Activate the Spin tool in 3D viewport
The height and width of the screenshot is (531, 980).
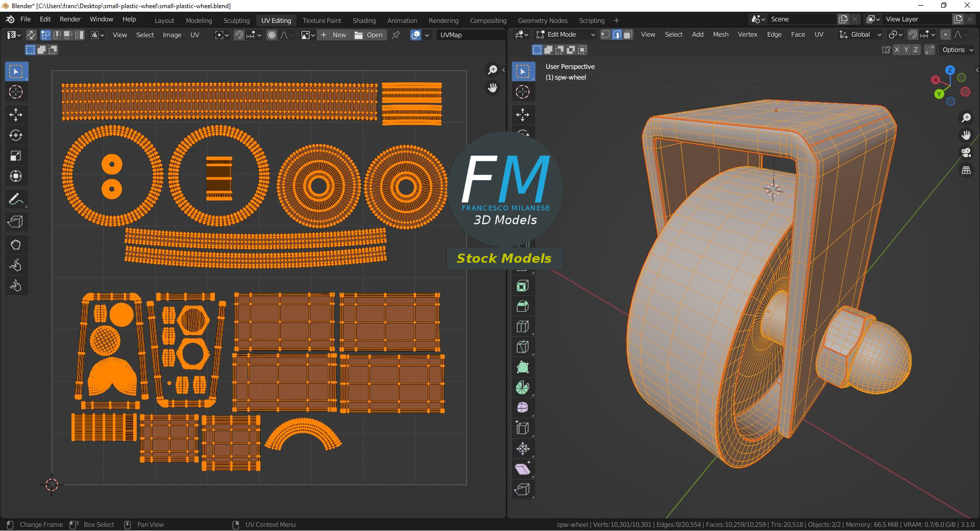522,388
